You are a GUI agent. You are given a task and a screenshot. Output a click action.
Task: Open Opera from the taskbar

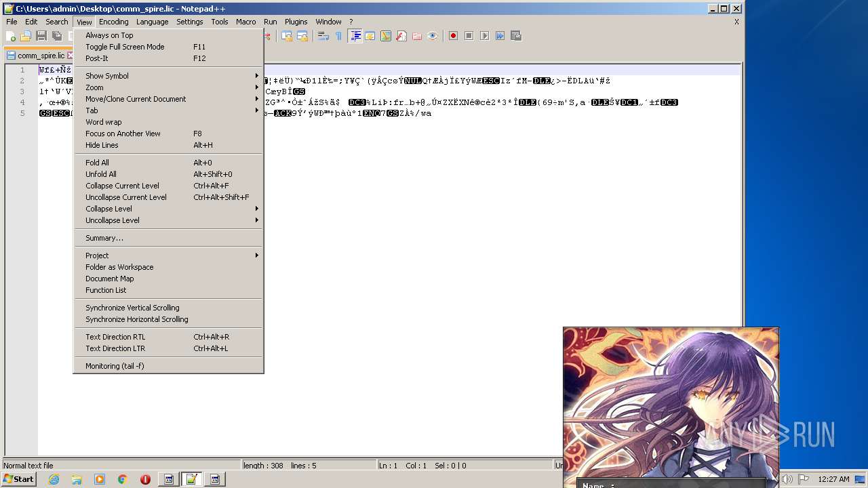145,479
